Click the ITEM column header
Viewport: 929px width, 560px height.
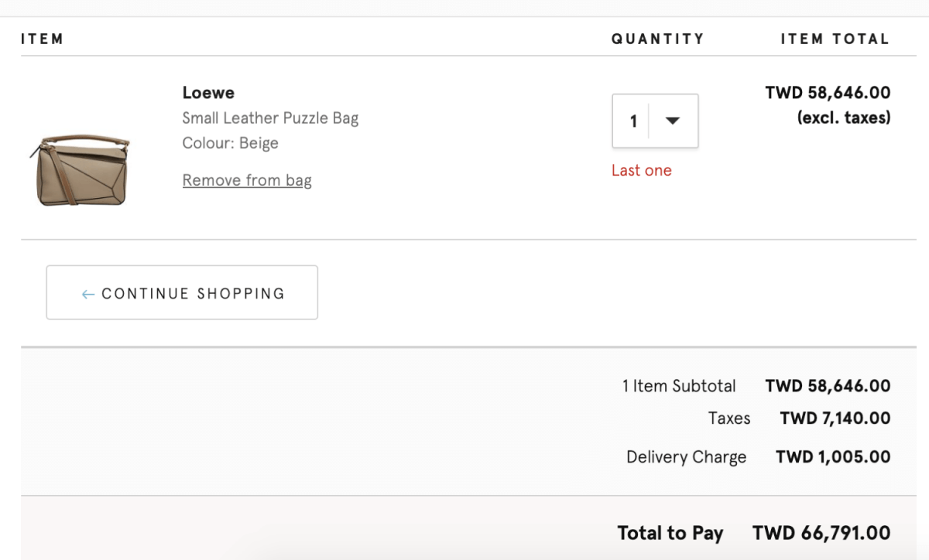[x=42, y=39]
